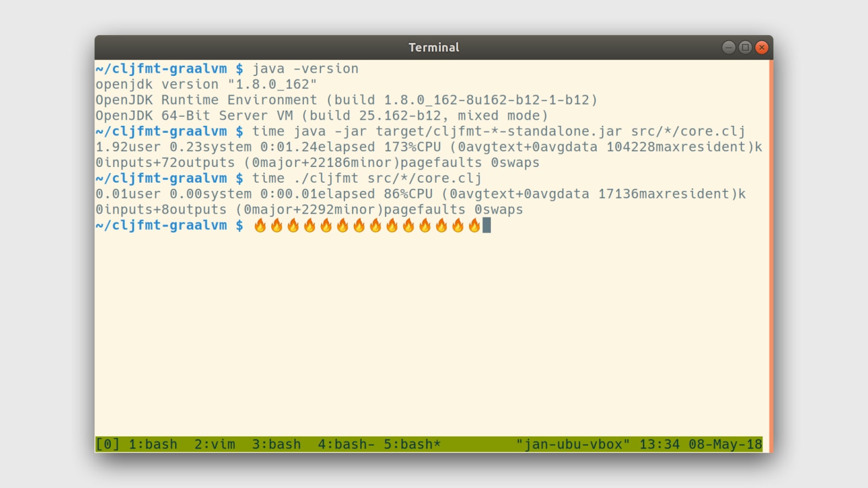Maximize the Terminal window
This screenshot has width=868, height=488.
[745, 48]
